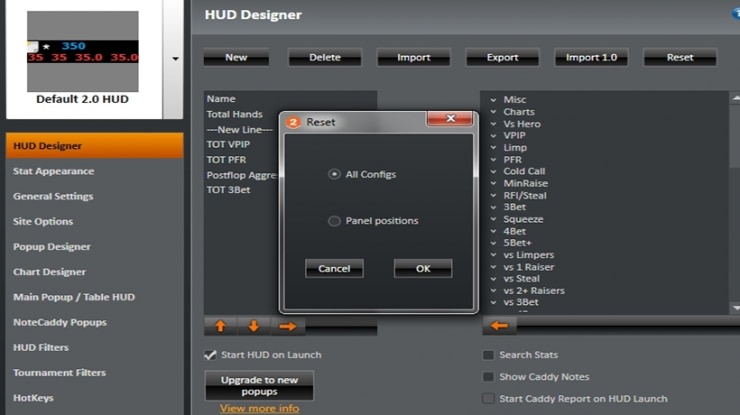Enable the Show Caddy Notes checkbox
This screenshot has height=415, width=740.
488,377
